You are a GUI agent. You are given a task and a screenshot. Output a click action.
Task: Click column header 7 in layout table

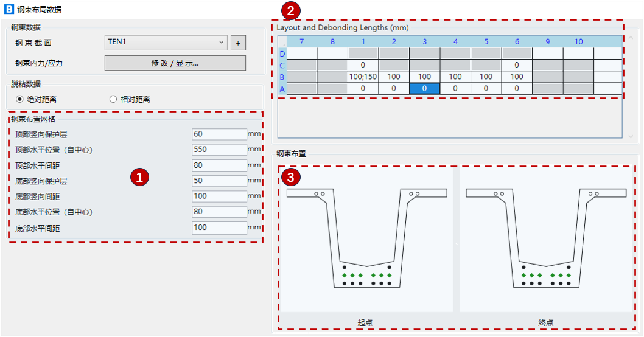pos(301,42)
